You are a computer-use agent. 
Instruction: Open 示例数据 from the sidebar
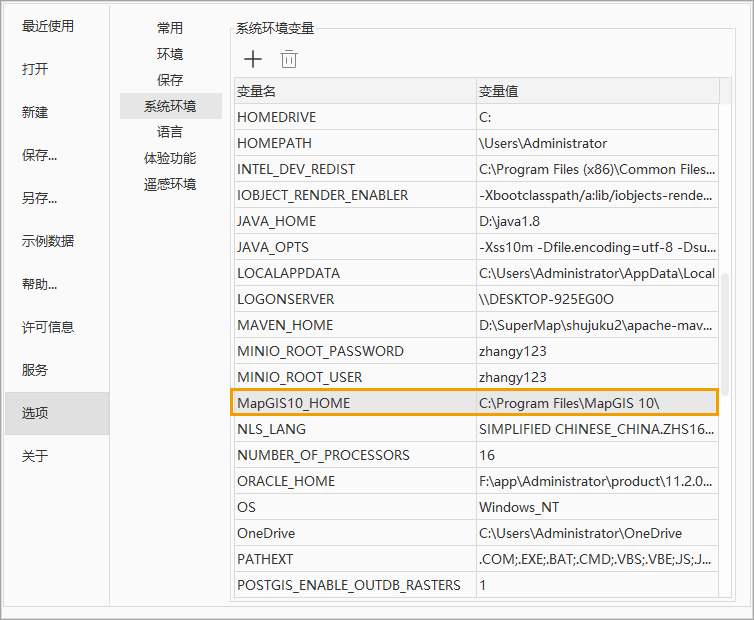point(48,241)
